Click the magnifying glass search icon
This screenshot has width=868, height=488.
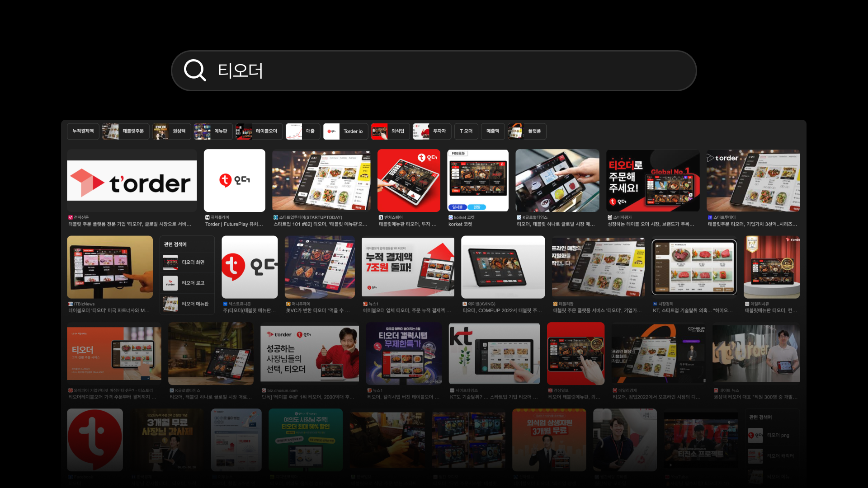click(195, 70)
